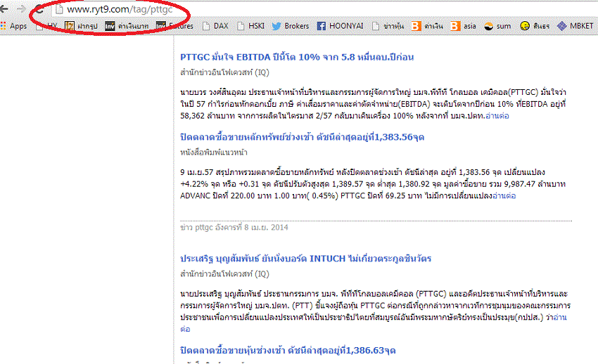
Task: Click the IQ source label under the INTUCH headline
Action: click(224, 274)
